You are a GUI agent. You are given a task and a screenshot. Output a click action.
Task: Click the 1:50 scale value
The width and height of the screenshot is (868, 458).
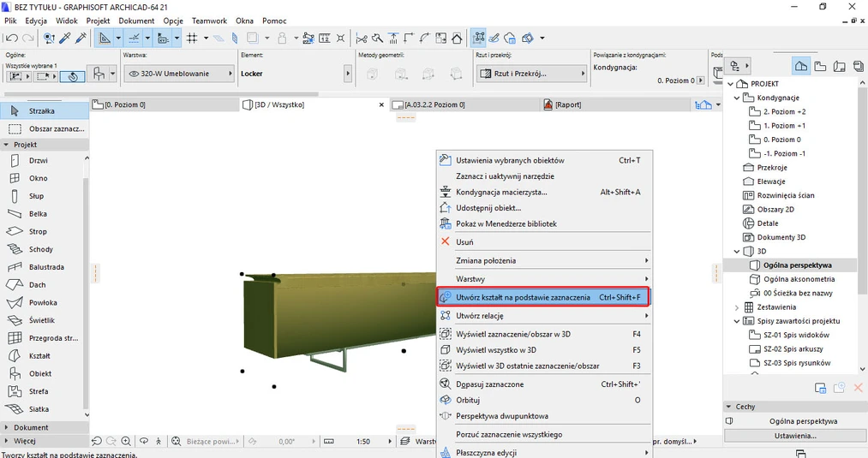(x=363, y=442)
